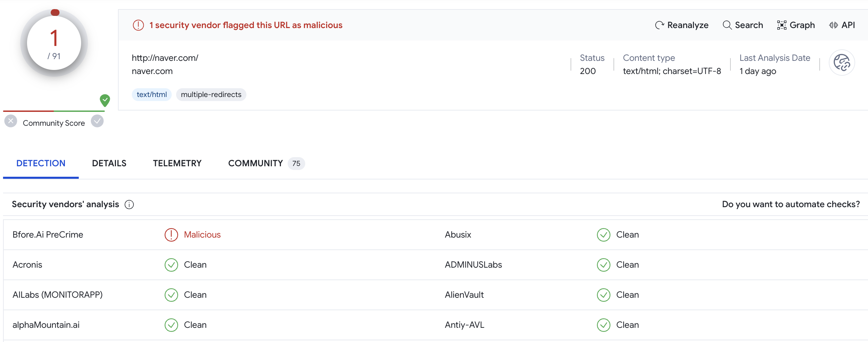Select the multiple-redirects tag

(211, 95)
